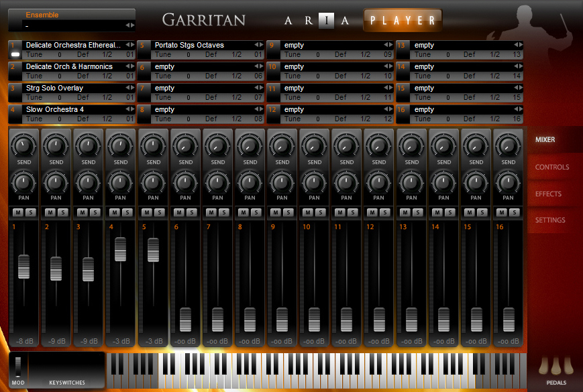Viewport: 583px width, 392px height.
Task: Click channel 8 volume fader
Action: pos(250,320)
